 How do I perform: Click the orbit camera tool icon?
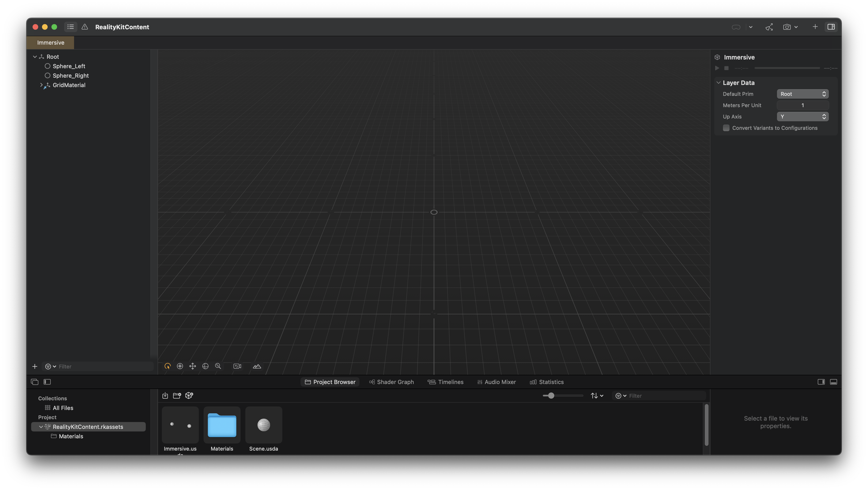click(x=205, y=366)
